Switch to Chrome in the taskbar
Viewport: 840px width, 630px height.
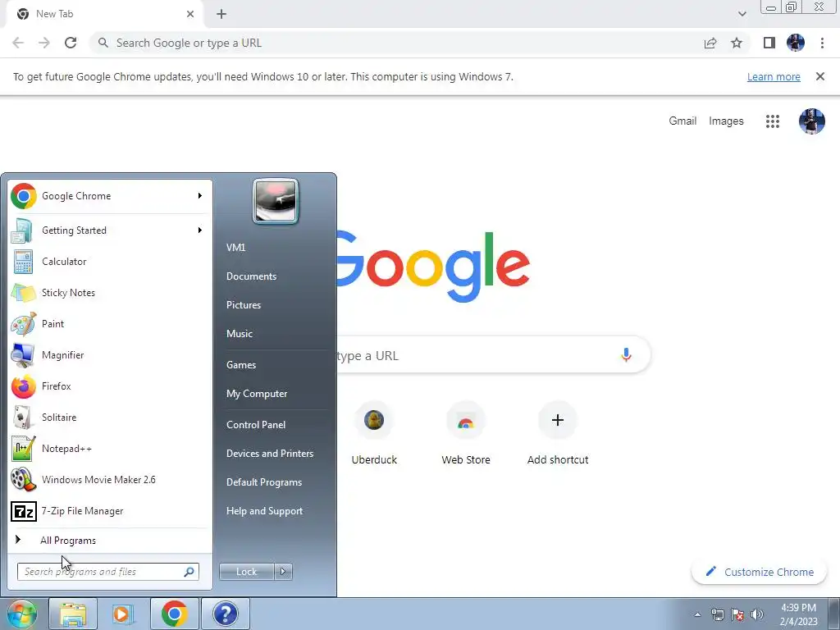[x=174, y=614]
